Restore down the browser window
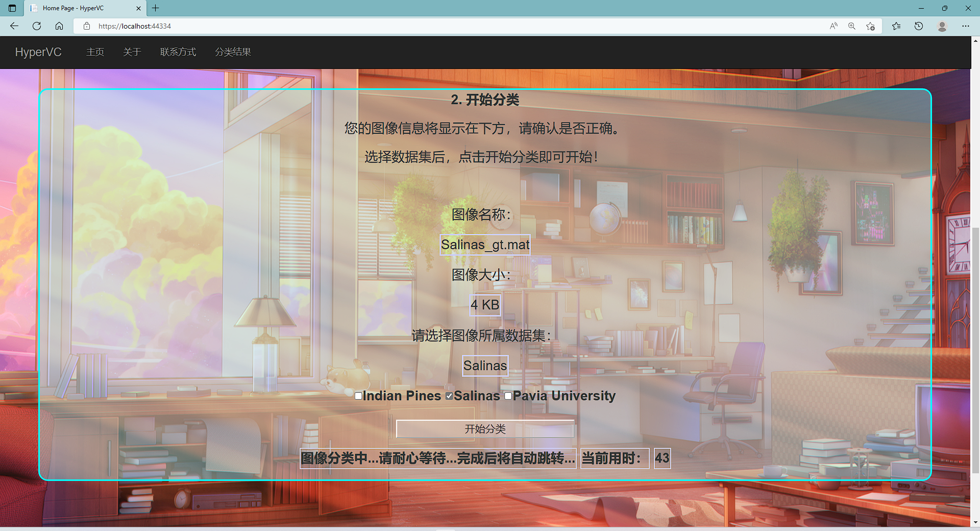Image resolution: width=980 pixels, height=531 pixels. (x=945, y=8)
